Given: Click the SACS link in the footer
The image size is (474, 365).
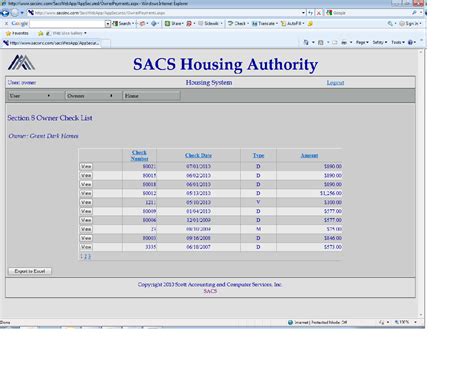Looking at the screenshot, I should point(210,291).
